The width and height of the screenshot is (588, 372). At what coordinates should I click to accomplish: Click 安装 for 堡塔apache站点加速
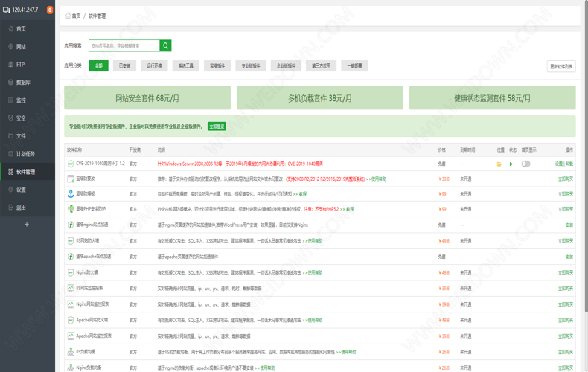tap(569, 257)
